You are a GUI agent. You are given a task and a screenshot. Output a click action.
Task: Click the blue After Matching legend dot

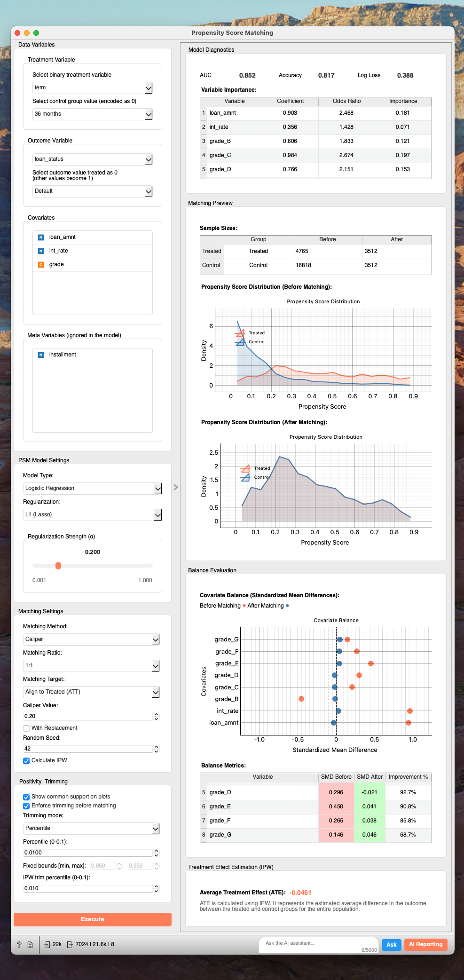[287, 606]
